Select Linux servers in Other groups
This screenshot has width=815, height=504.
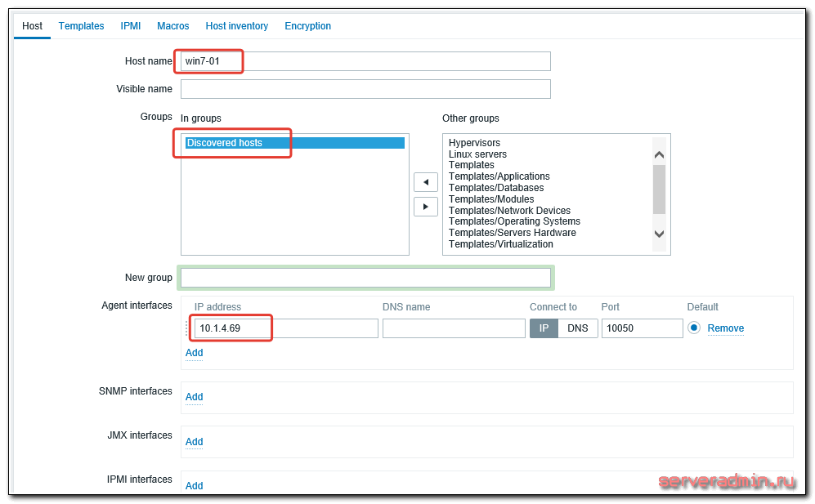(x=477, y=154)
